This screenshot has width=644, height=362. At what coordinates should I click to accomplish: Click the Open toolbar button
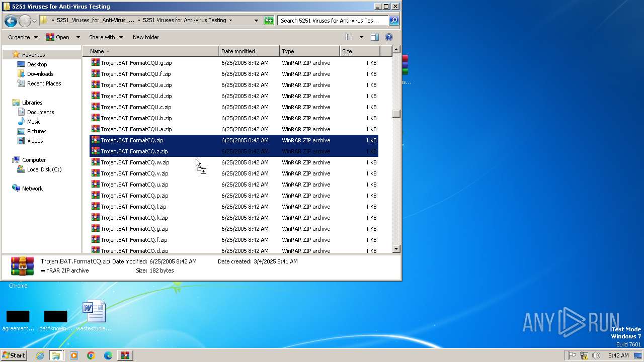(58, 37)
